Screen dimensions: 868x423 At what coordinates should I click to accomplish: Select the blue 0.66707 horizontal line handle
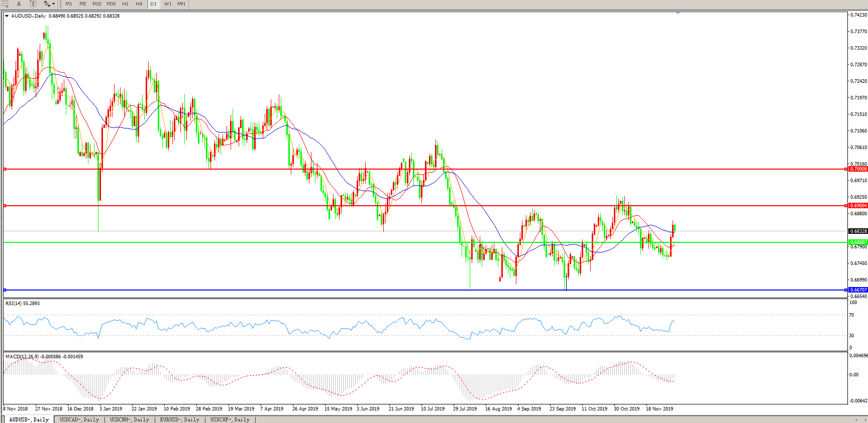[x=5, y=290]
